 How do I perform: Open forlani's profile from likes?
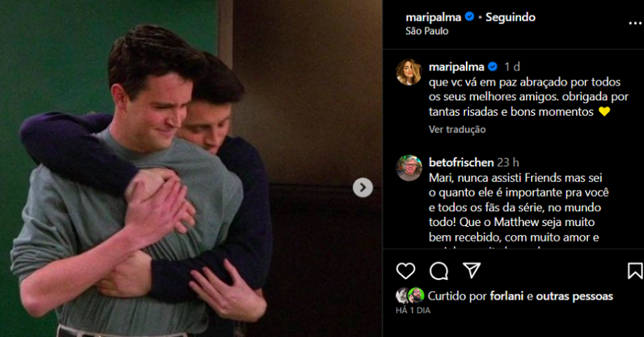pyautogui.click(x=506, y=296)
